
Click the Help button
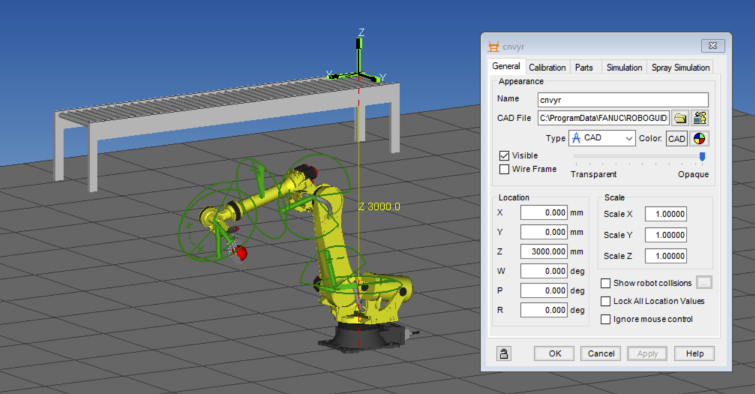[x=694, y=354]
